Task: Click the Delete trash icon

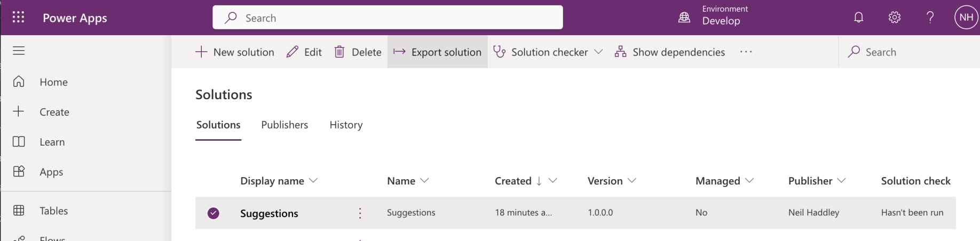Action: (339, 52)
